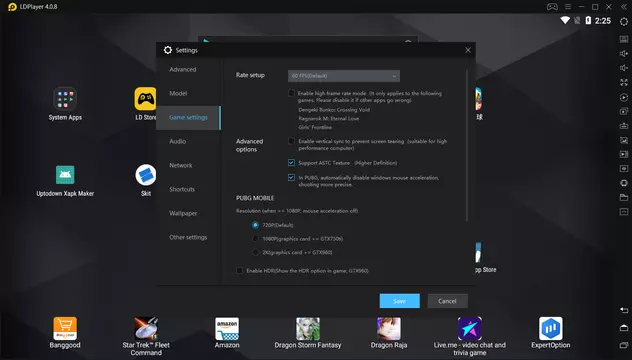The height and width of the screenshot is (360, 632).
Task: Open the multi-instance sync sidebar icon
Action: point(624,111)
